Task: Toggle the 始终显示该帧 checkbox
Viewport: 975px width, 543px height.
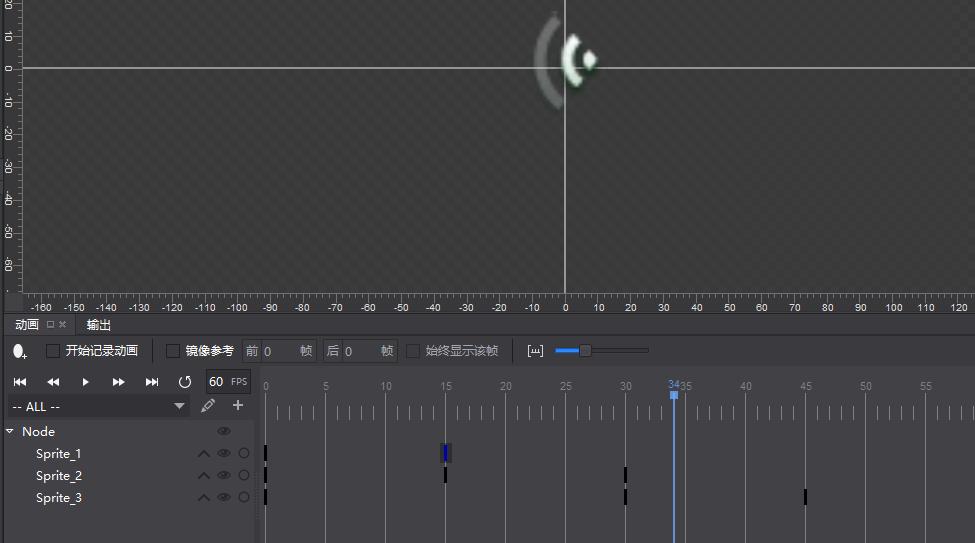Action: pyautogui.click(x=413, y=351)
